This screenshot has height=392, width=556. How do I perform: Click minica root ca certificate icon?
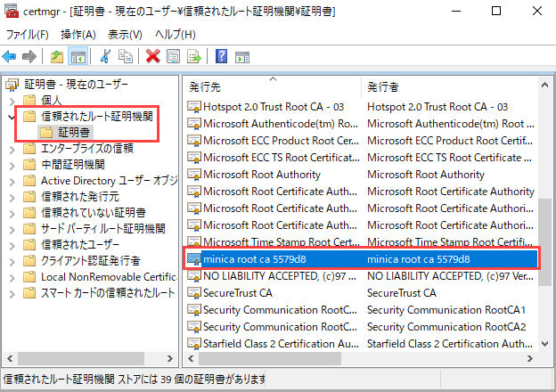[x=194, y=259]
